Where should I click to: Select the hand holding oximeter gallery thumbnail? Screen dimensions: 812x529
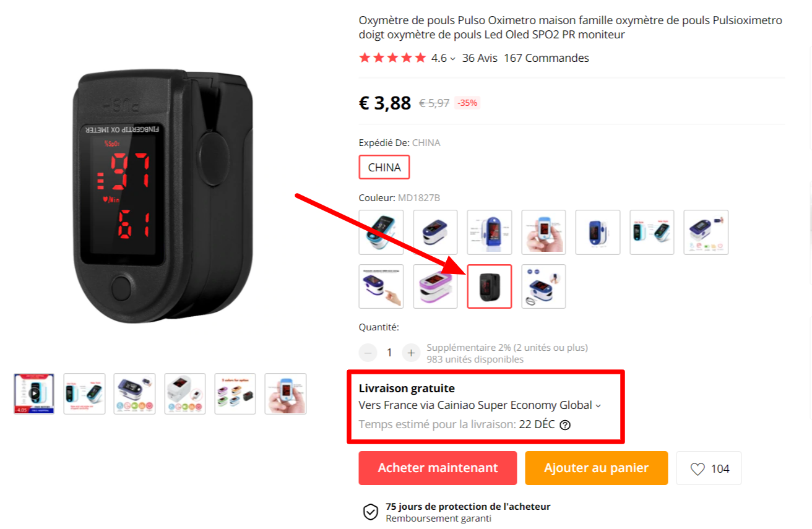point(285,394)
